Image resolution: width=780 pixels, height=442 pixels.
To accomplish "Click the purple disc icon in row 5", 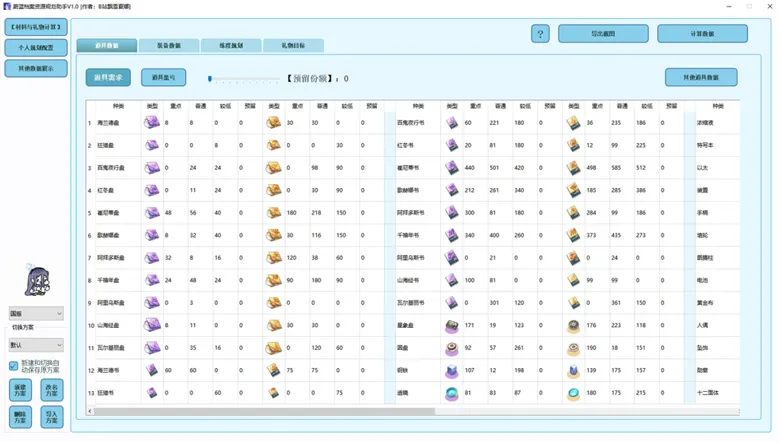I will (152, 213).
